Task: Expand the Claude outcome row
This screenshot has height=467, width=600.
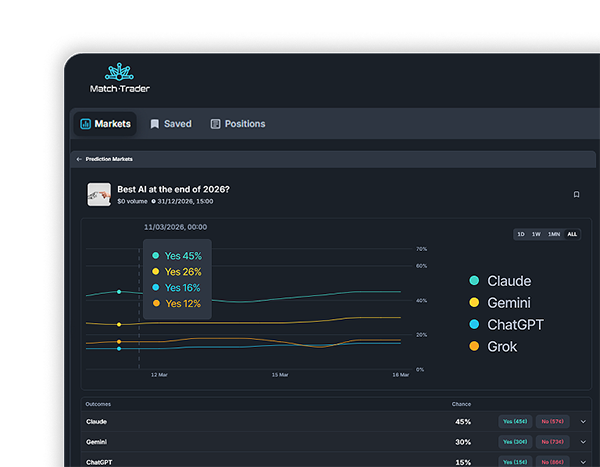Action: [584, 422]
